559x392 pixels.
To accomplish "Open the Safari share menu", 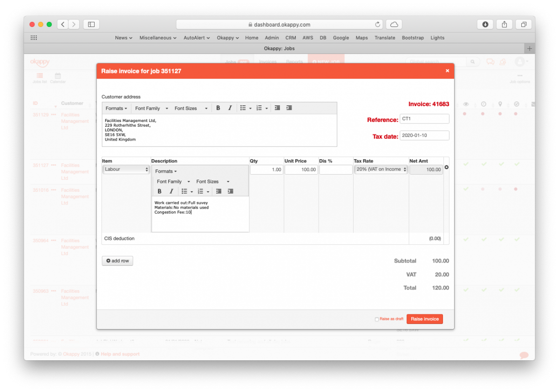I will click(504, 24).
